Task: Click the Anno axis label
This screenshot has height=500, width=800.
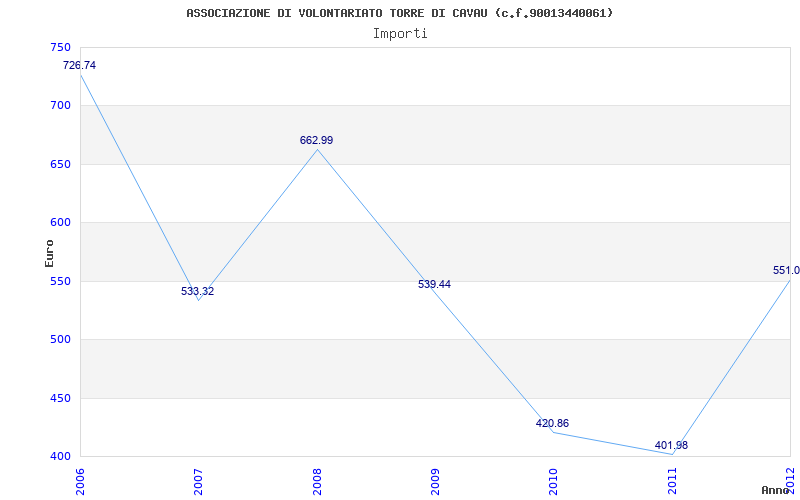Action: pos(775,490)
